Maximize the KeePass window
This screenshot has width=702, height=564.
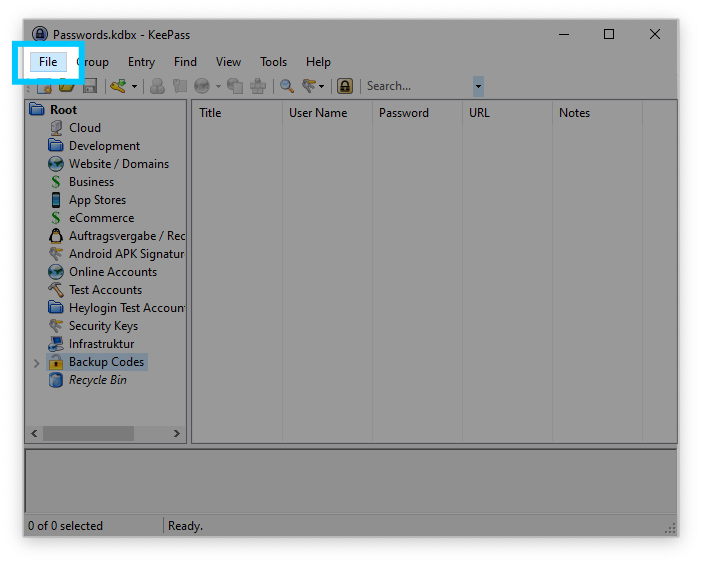[609, 34]
